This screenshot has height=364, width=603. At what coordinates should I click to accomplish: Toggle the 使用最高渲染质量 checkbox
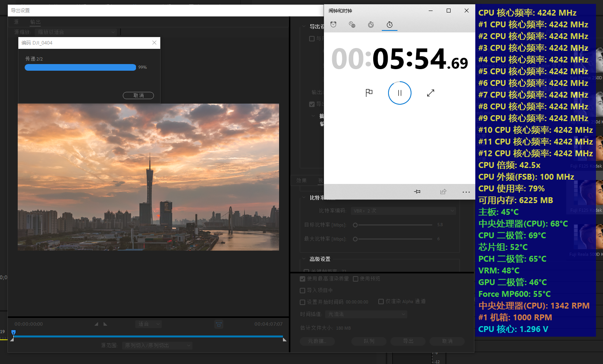(302, 279)
